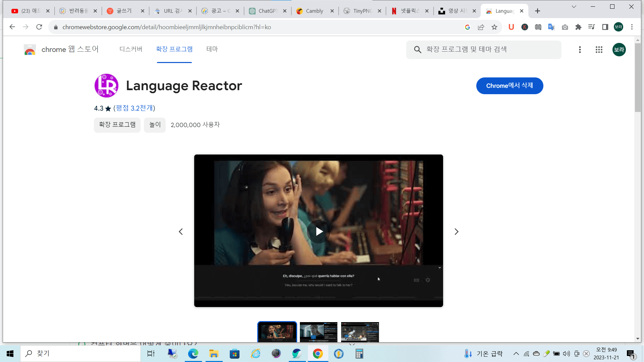Open the camera screenshot extension
Image resolution: width=644 pixels, height=362 pixels.
click(x=565, y=27)
